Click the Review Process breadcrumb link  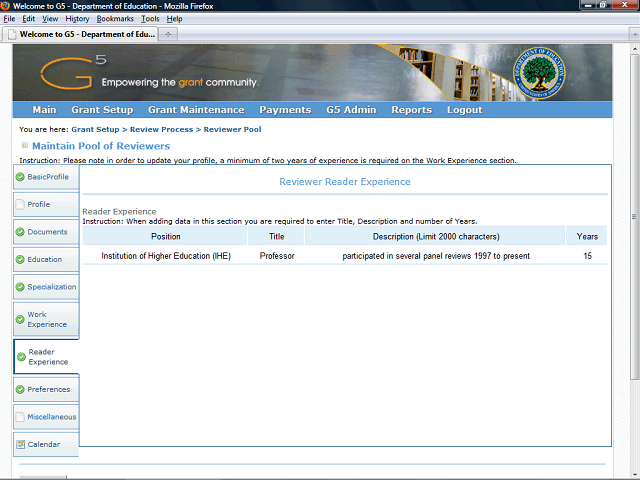pyautogui.click(x=160, y=130)
